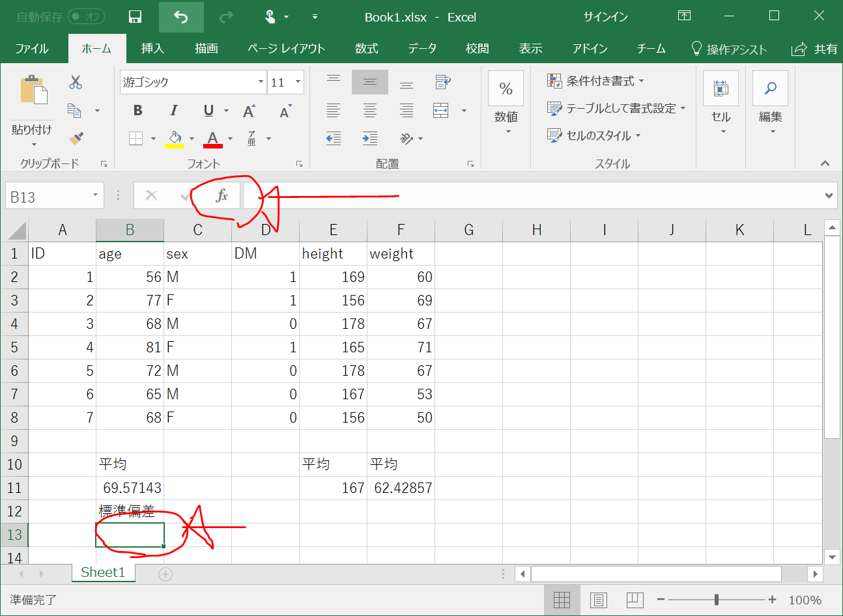Open the 数式 (Formulas) ribbon tab

[x=366, y=49]
